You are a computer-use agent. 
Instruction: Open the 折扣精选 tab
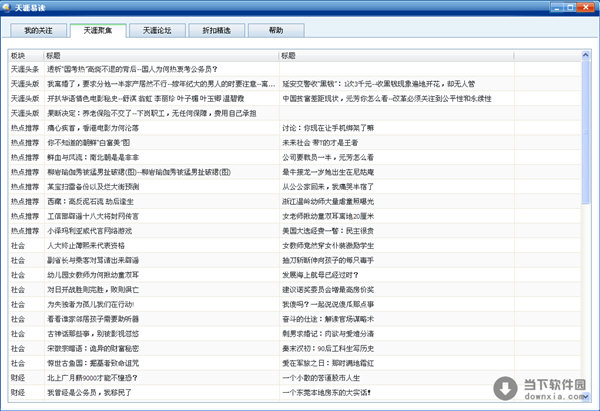[217, 31]
